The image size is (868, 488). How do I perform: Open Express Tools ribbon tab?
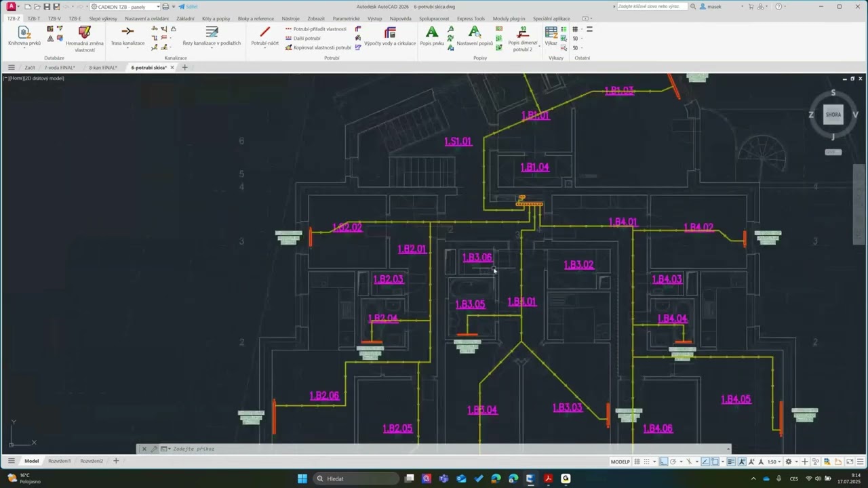pyautogui.click(x=471, y=19)
